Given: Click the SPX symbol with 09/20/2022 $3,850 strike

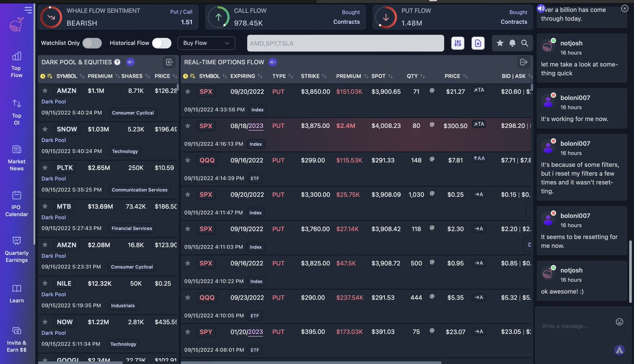Looking at the screenshot, I should pyautogui.click(x=206, y=92).
